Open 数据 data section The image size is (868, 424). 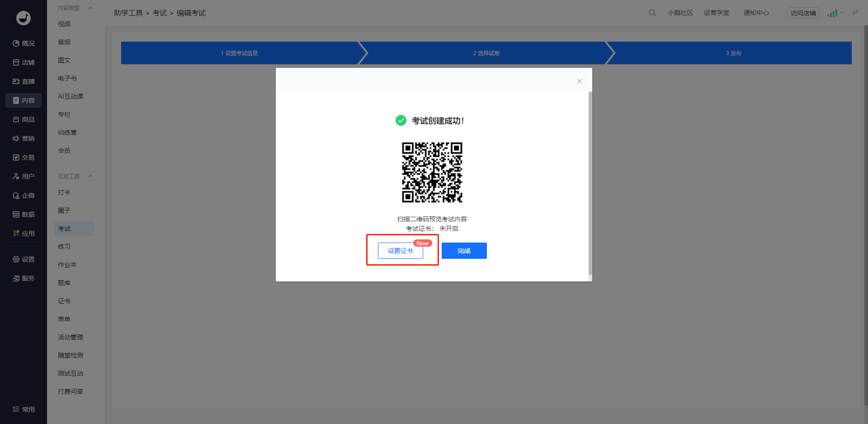pyautogui.click(x=24, y=214)
